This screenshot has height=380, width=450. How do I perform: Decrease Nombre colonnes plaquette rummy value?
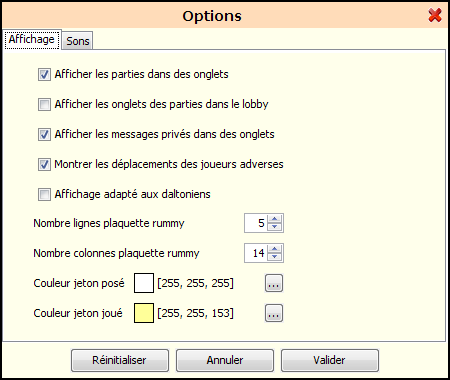coord(275,257)
